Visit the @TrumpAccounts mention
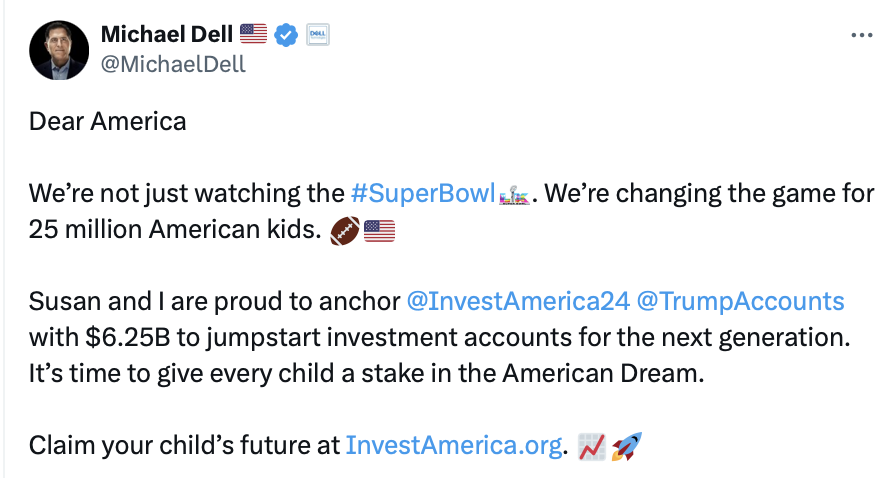Viewport: 888px width, 478px height. pos(740,301)
